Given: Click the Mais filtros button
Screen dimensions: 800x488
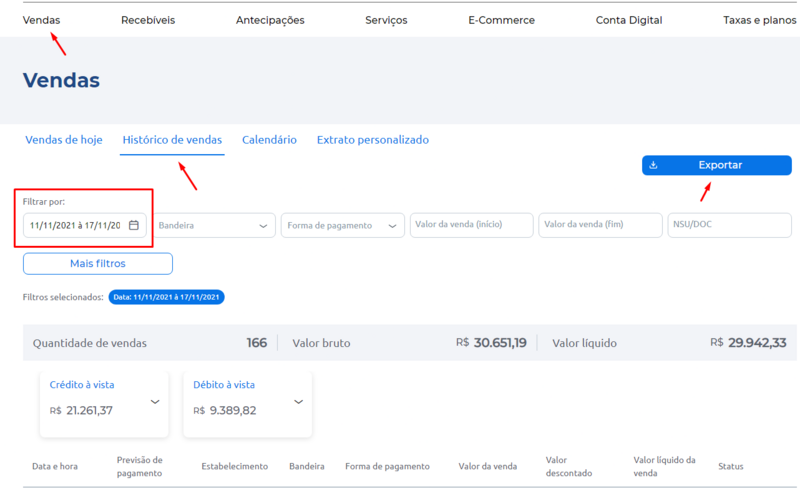Looking at the screenshot, I should pos(98,264).
